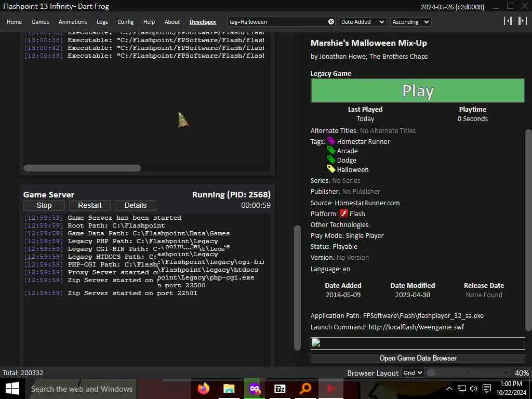Open the Animations tab

click(73, 22)
